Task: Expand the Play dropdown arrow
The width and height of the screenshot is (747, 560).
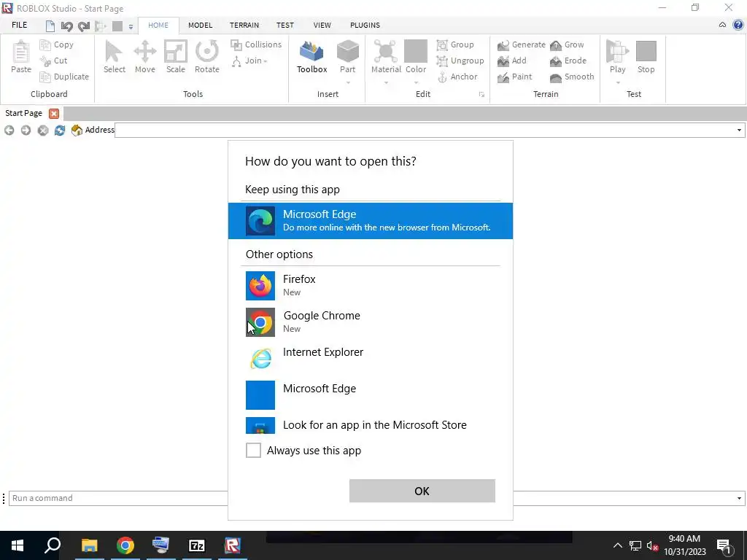Action: [618, 83]
